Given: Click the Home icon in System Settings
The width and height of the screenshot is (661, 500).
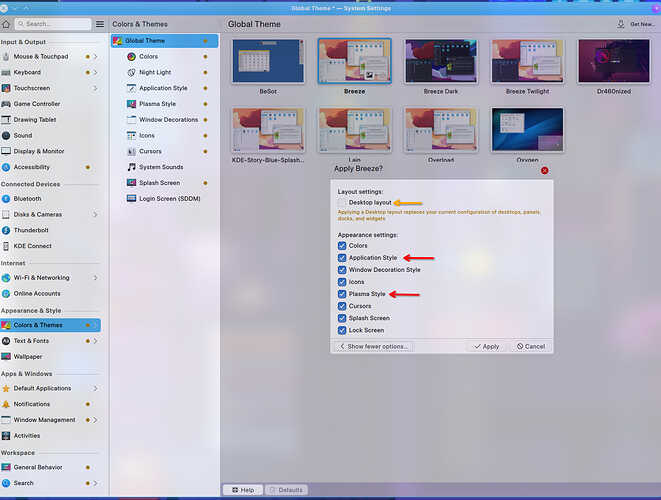Looking at the screenshot, I should click(x=6, y=24).
